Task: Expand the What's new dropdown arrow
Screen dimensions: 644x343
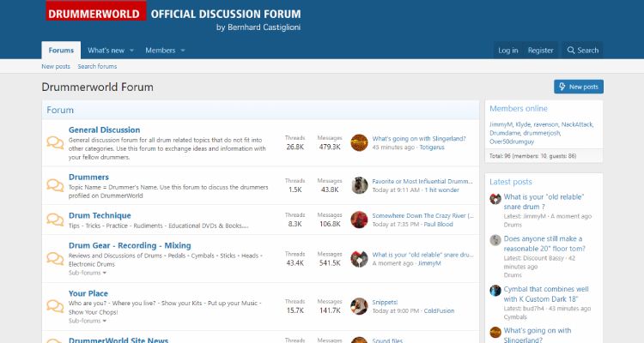Action: click(x=131, y=51)
